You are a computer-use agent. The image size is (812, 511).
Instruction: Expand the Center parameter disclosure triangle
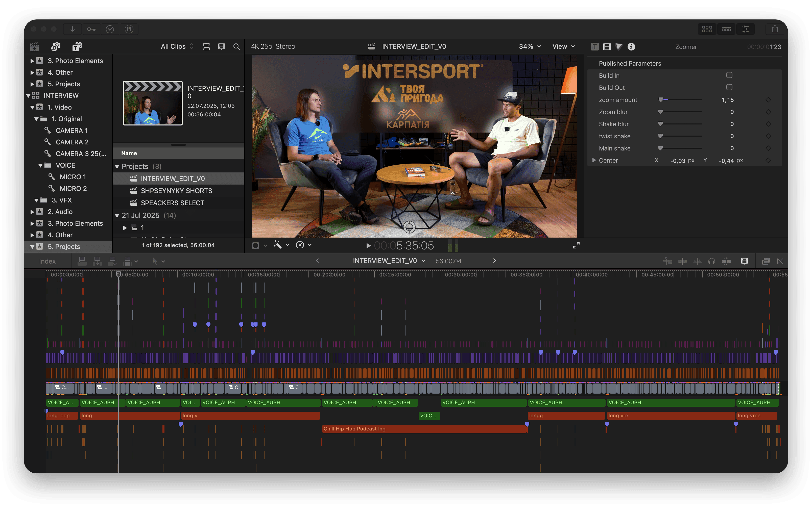(x=594, y=160)
